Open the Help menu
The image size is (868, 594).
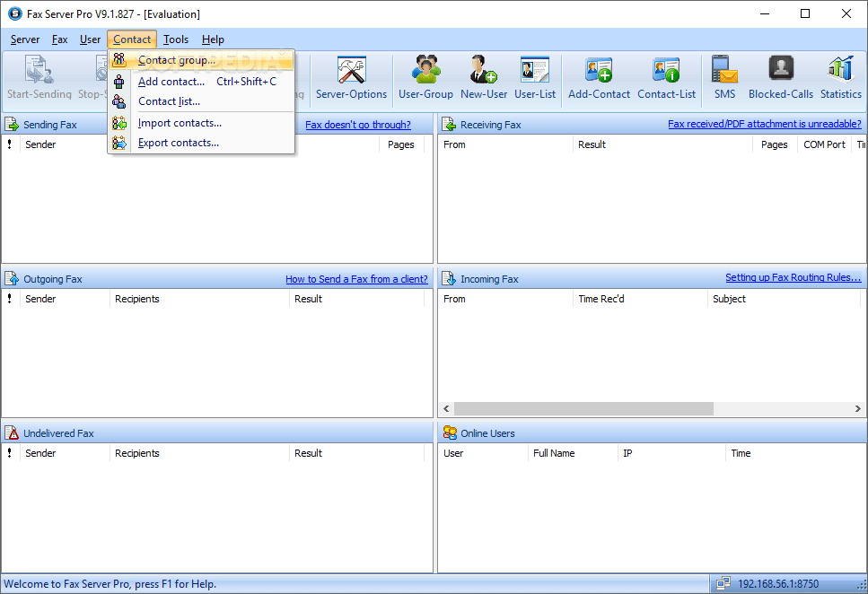click(x=213, y=39)
